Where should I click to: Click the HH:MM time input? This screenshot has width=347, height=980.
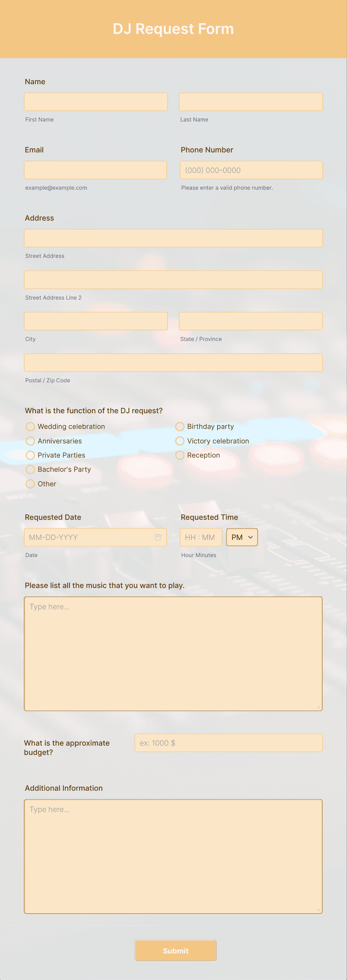pyautogui.click(x=201, y=537)
